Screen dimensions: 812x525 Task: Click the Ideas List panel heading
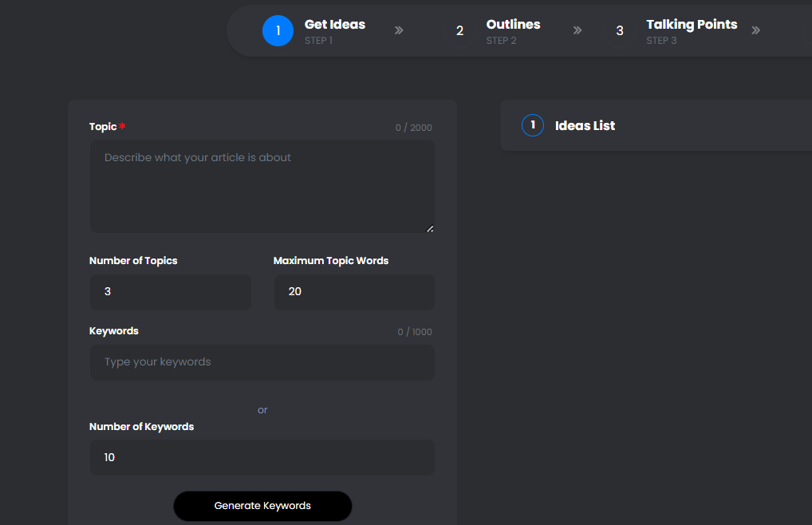(x=585, y=126)
